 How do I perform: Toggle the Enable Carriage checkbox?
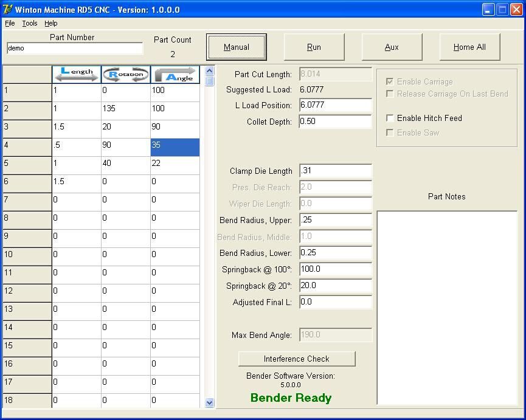tap(390, 81)
